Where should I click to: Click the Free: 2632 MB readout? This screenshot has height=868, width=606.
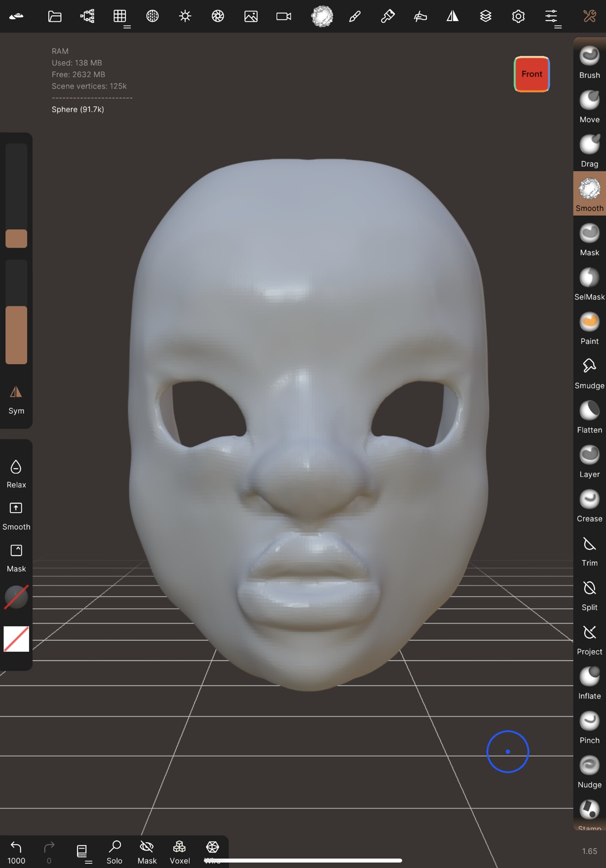pos(78,74)
